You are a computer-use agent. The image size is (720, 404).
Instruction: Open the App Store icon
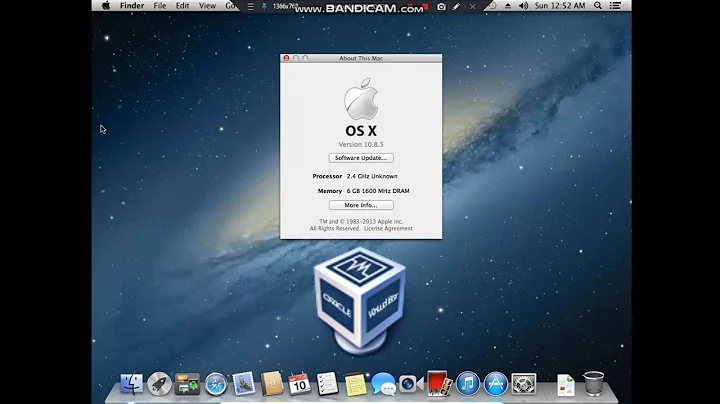coord(495,383)
